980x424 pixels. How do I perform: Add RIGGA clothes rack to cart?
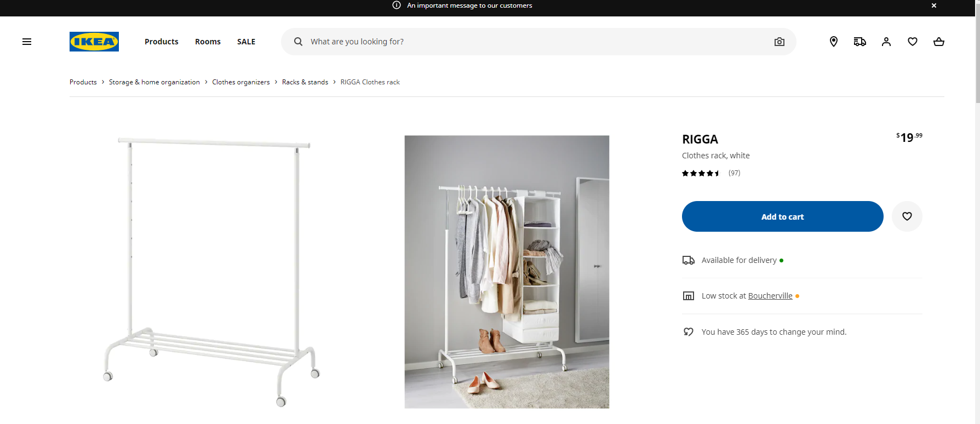coord(782,216)
